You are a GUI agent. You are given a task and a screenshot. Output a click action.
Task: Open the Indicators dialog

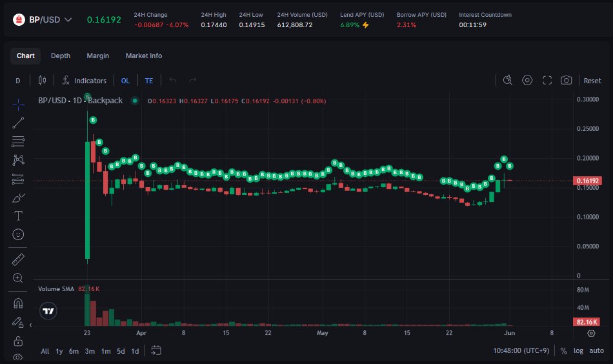84,81
